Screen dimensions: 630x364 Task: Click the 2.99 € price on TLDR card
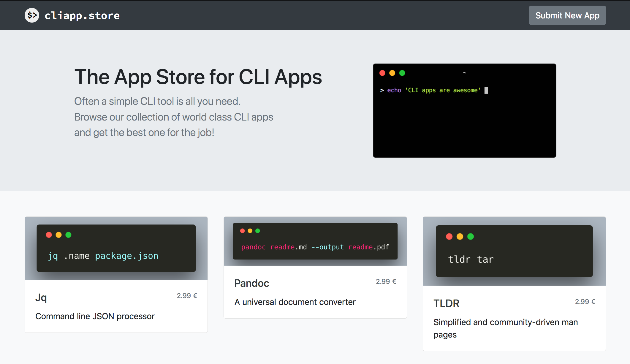tap(585, 302)
